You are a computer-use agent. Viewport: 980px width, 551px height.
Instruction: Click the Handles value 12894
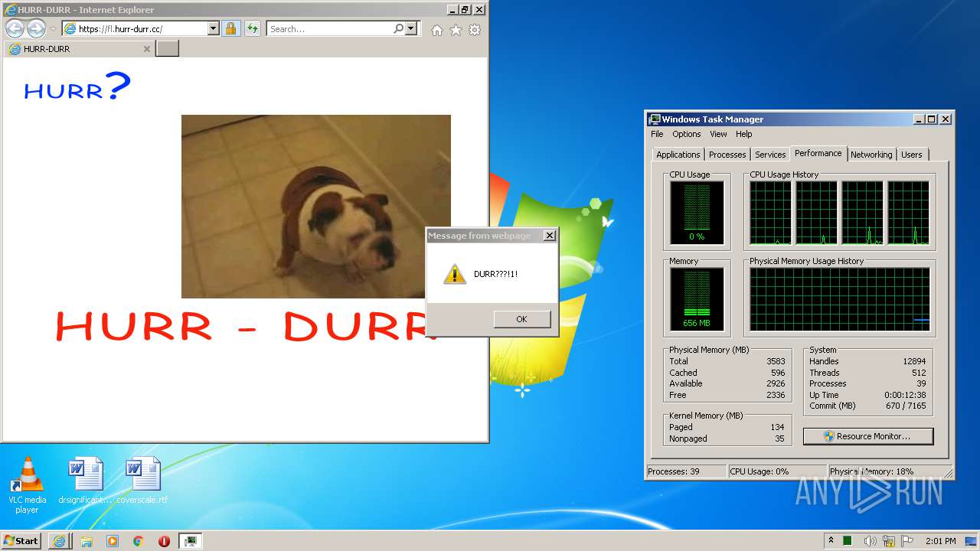point(914,361)
